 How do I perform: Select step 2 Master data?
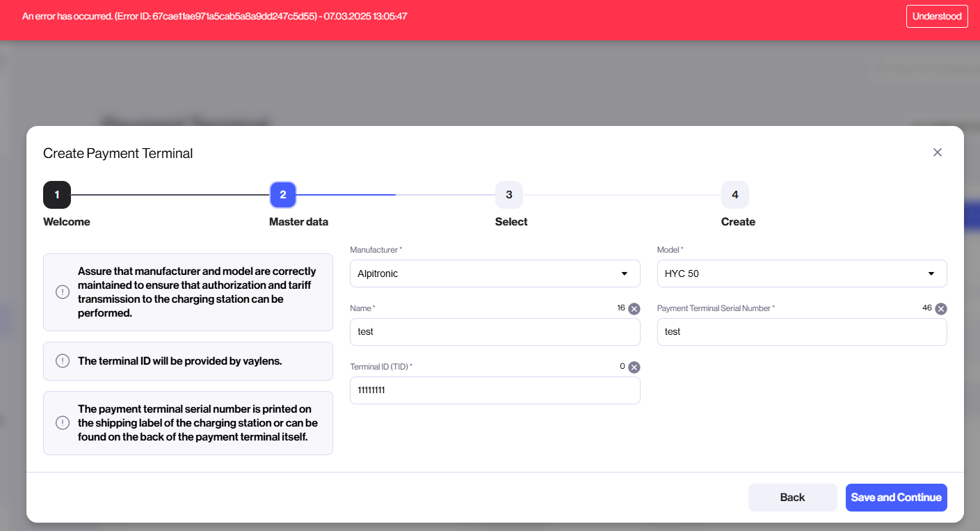point(283,195)
